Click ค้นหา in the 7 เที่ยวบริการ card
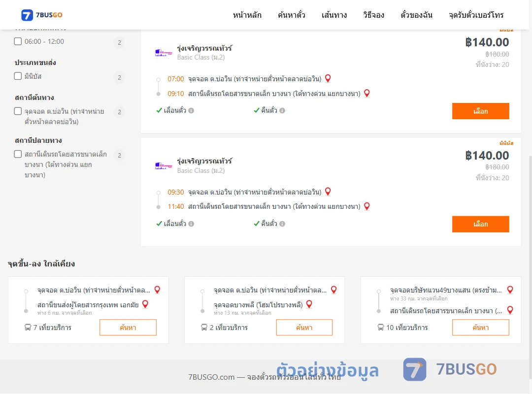 pos(128,328)
